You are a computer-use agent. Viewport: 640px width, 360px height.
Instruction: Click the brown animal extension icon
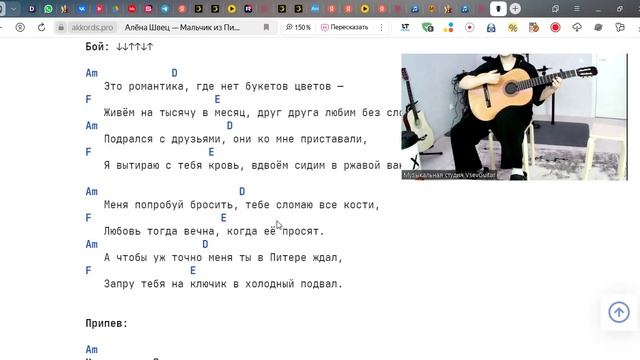pos(534,27)
